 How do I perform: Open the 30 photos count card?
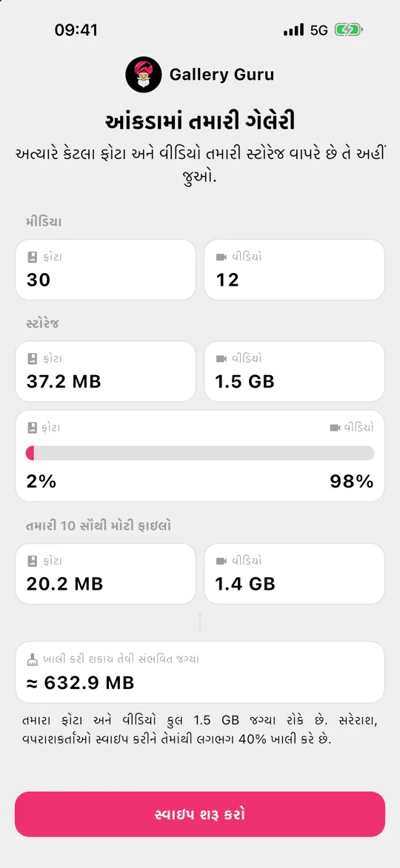[105, 269]
